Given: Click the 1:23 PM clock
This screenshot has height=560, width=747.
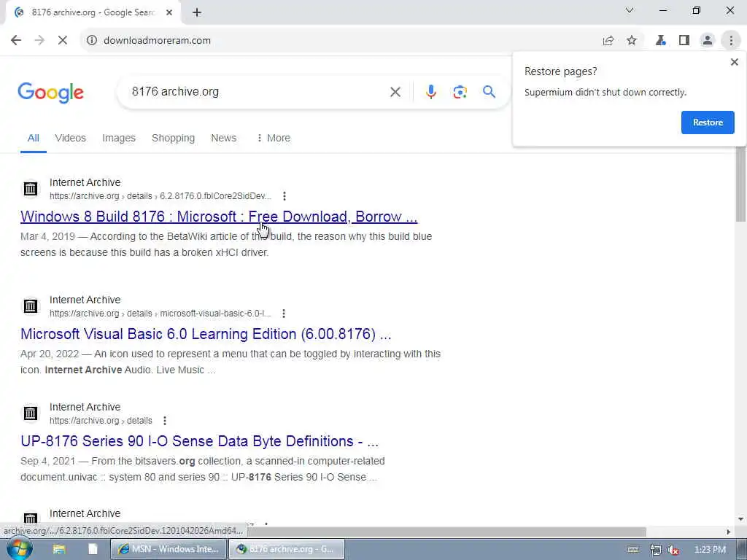Looking at the screenshot, I should click(x=710, y=550).
